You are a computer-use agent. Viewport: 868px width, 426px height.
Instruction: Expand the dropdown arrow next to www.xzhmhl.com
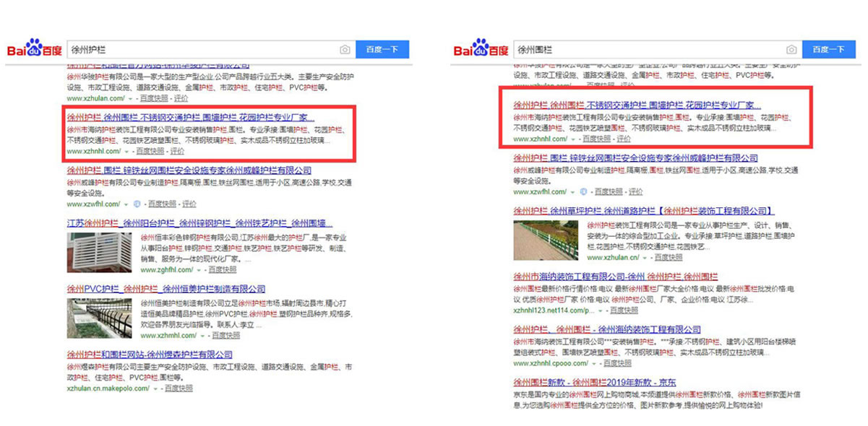[202, 336]
